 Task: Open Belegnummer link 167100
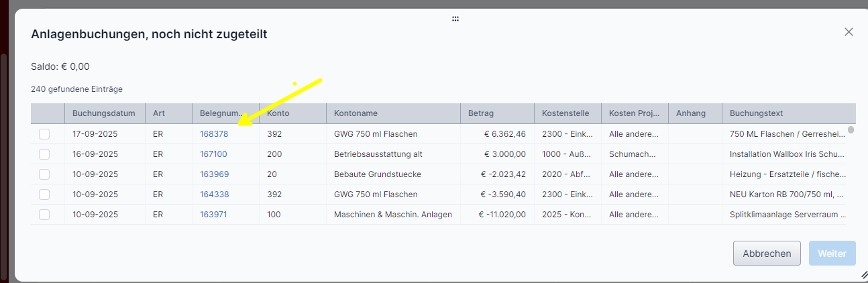point(213,154)
